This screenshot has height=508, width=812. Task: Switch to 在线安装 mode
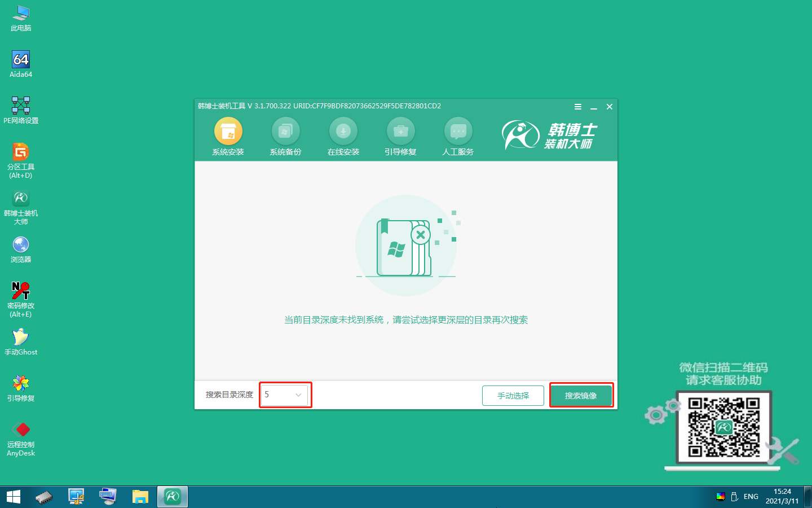[343, 131]
